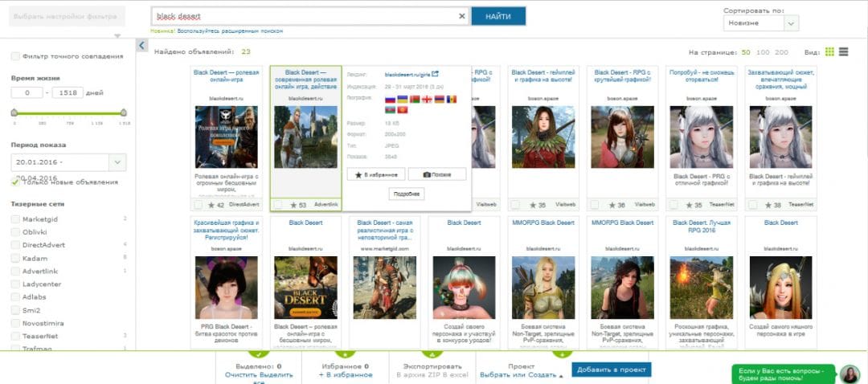Select checkbox on the DirectAdvert ad card

(199, 205)
